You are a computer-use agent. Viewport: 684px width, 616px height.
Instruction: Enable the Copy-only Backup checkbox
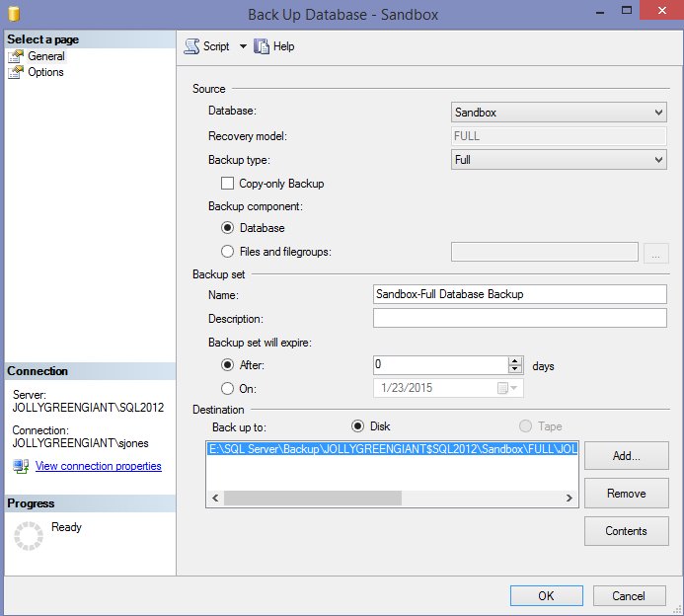click(x=227, y=184)
